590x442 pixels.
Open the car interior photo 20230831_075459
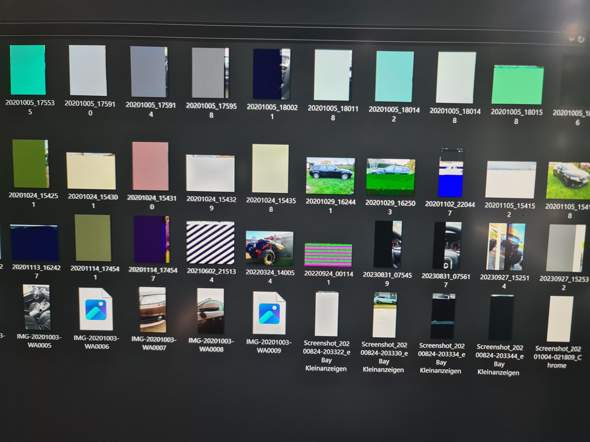[x=388, y=244]
